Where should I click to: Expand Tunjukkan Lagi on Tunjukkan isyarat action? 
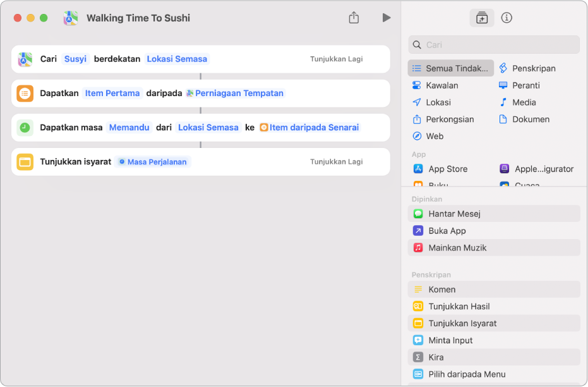tap(336, 162)
